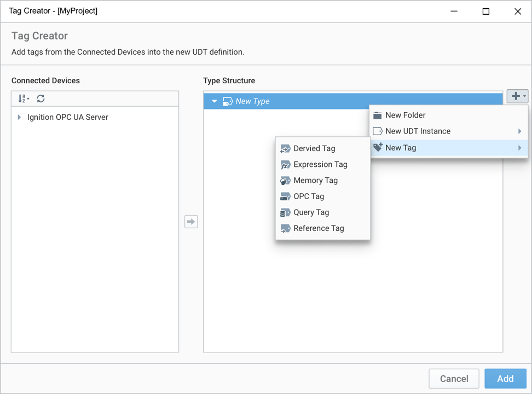Select the New Type row
532x394 pixels.
point(353,101)
